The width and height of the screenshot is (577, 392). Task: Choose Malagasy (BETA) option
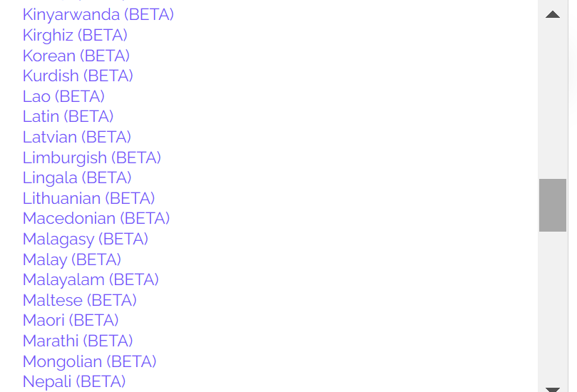(86, 239)
